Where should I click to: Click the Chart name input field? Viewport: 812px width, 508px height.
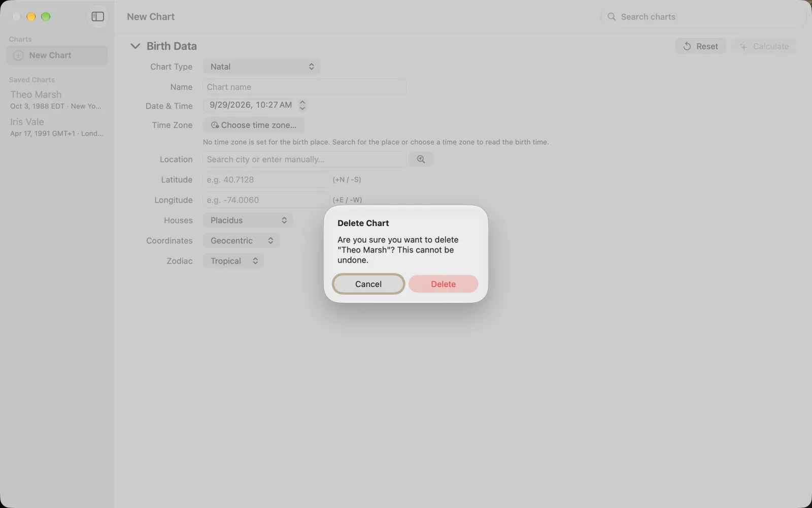point(304,87)
